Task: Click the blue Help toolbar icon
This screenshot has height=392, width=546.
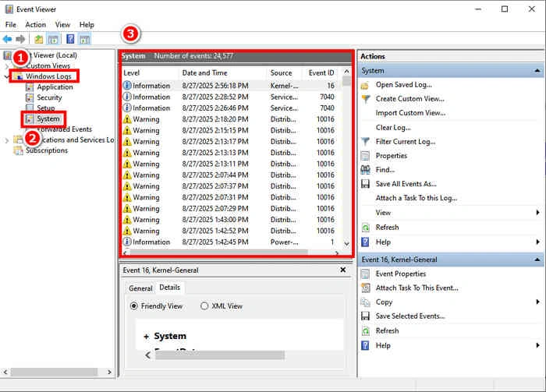Action: 70,39
